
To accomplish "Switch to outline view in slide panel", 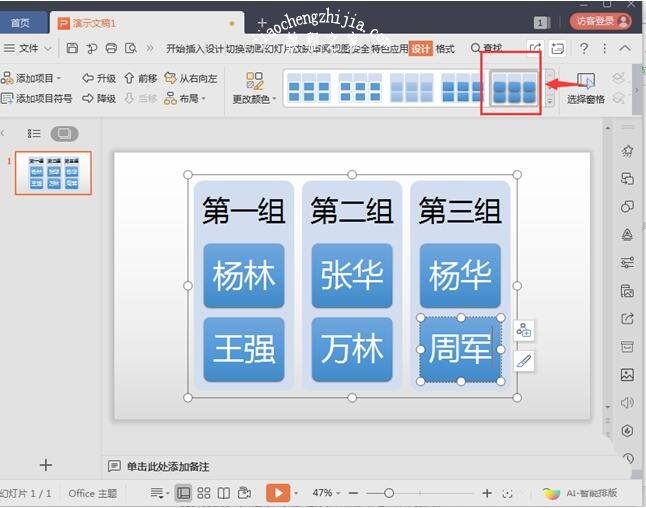I will (34, 133).
